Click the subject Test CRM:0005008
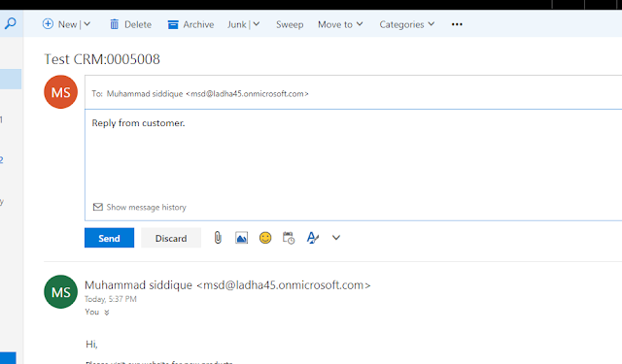The height and width of the screenshot is (364, 622). pos(102,59)
